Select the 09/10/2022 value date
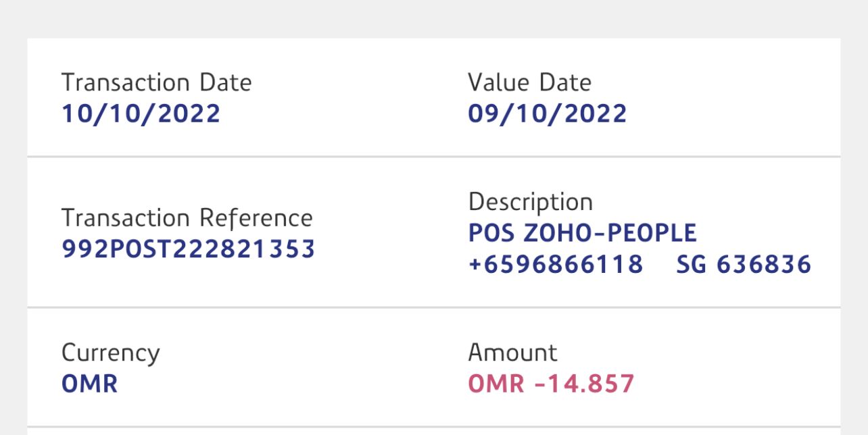Screen dimensions: 868x435 [x=547, y=113]
